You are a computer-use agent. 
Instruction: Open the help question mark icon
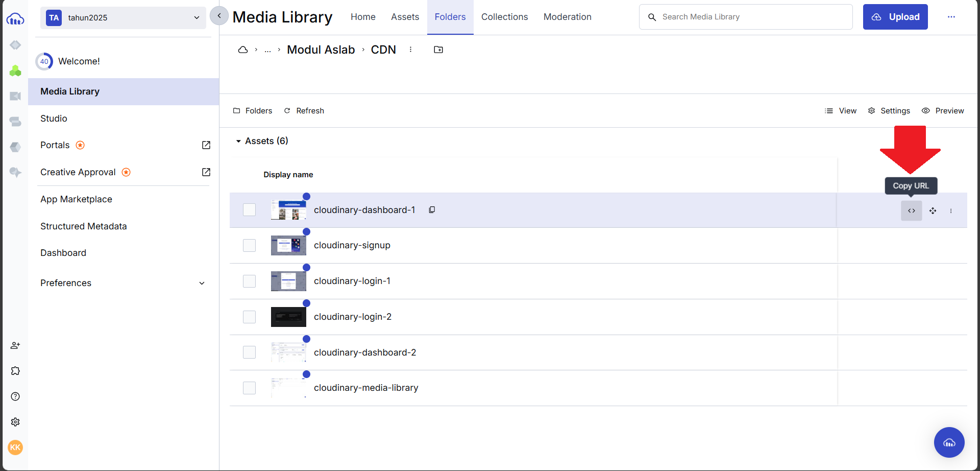click(x=15, y=396)
